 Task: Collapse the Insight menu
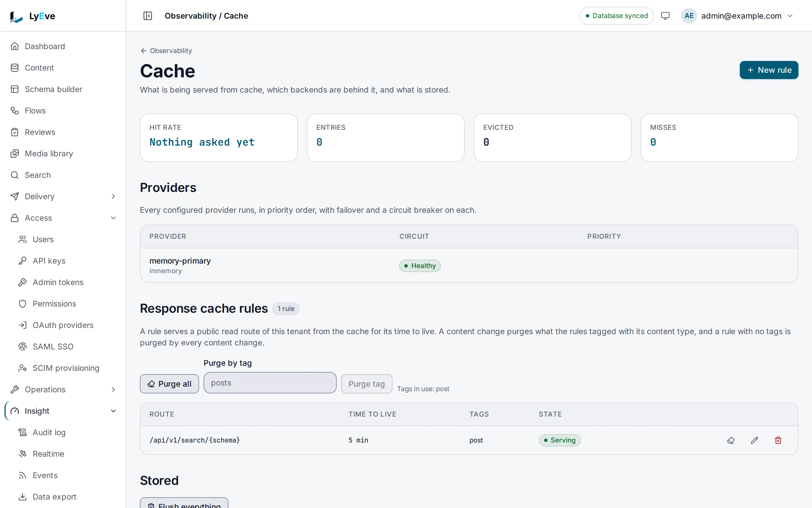point(63,411)
